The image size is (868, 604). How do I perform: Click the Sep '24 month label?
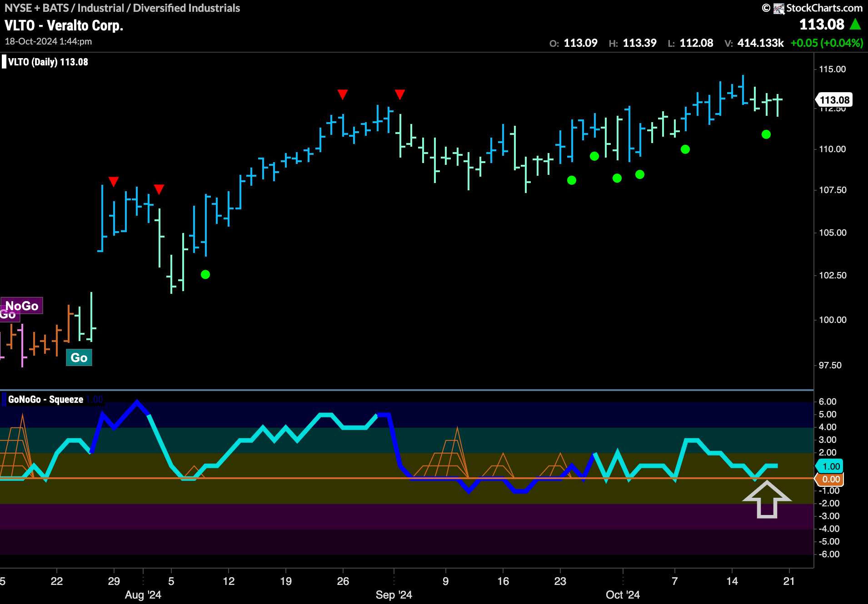pos(394,595)
